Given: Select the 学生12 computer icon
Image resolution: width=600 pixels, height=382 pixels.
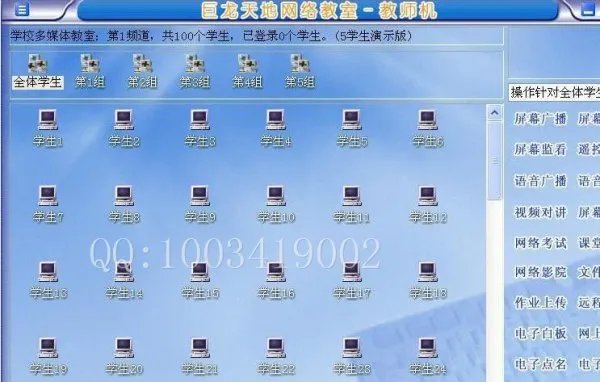Looking at the screenshot, I should pyautogui.click(x=427, y=196).
